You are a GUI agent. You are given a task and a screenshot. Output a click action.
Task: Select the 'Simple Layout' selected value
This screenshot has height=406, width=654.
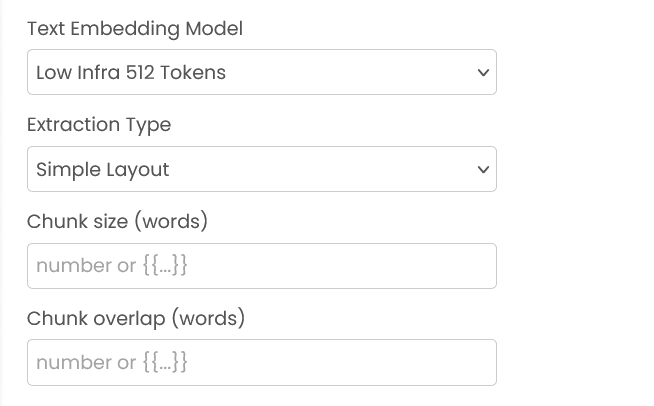pyautogui.click(x=102, y=169)
